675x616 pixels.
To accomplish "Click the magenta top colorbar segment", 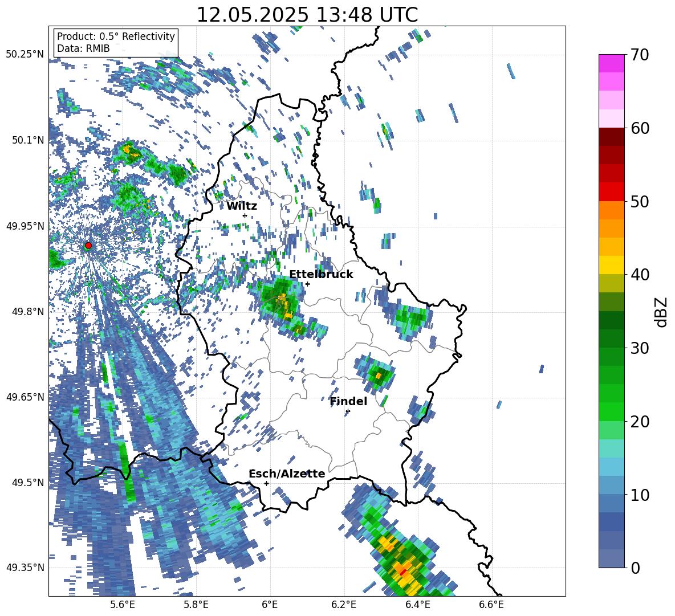I will tap(611, 63).
